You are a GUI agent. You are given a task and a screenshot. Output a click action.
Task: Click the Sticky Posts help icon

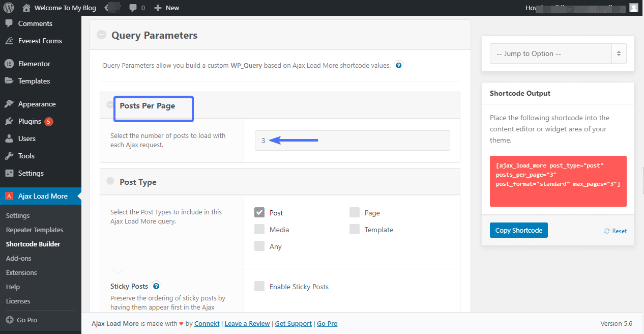tap(156, 286)
